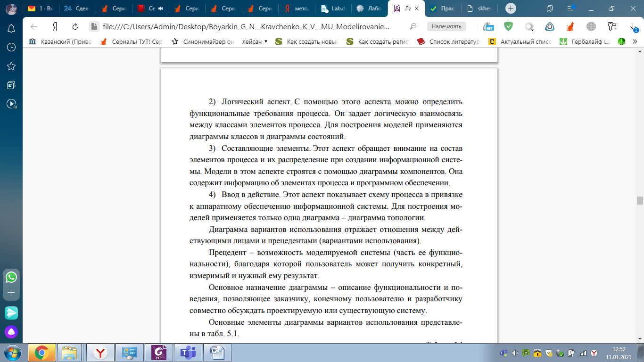Image resolution: width=644 pixels, height=362 pixels.
Task: Open Гербалайф Ш bookmark
Action: click(x=585, y=41)
